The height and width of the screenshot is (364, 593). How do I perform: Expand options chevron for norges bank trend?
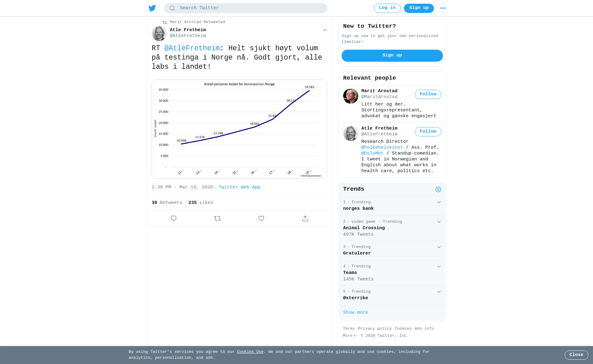439,202
